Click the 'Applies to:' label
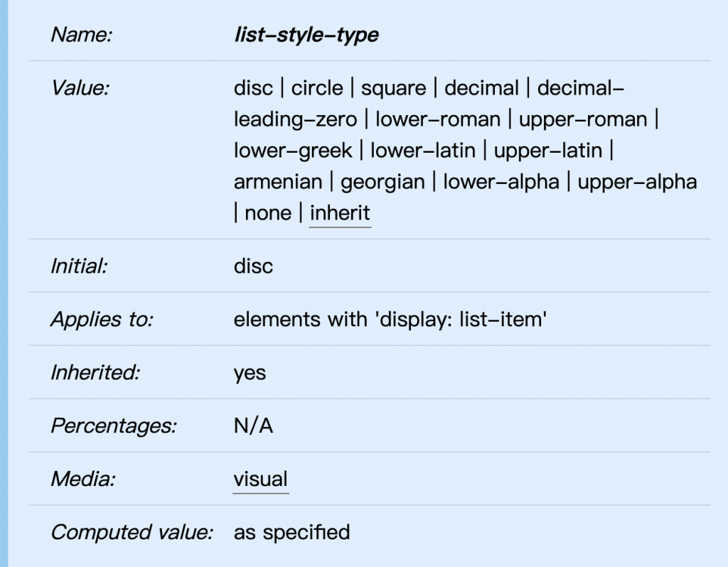The width and height of the screenshot is (728, 567). point(102,320)
